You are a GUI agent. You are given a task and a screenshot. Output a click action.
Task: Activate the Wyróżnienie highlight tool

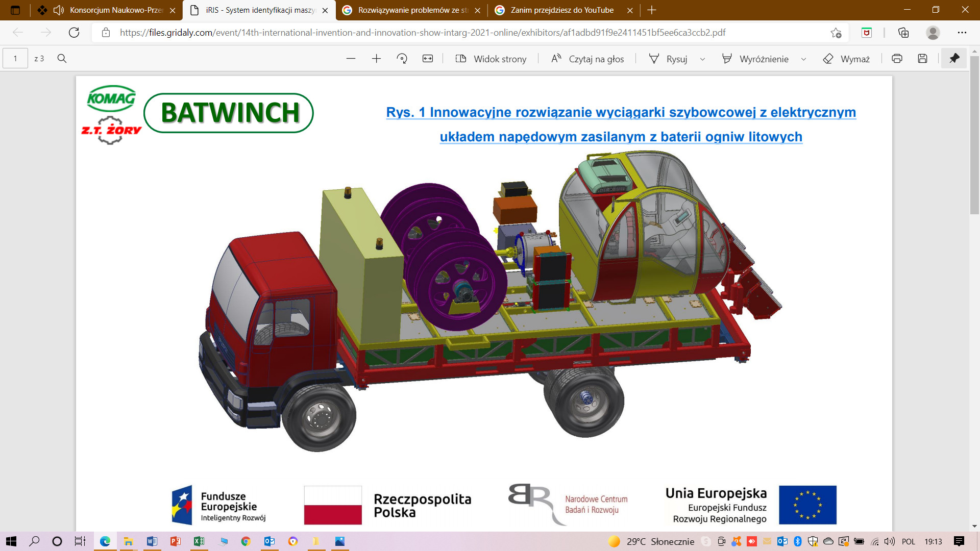pos(755,59)
